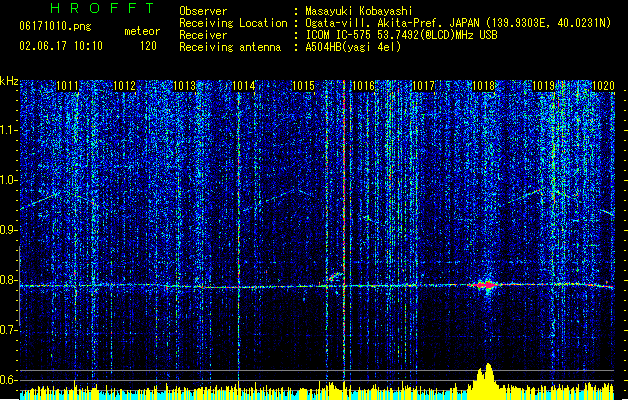This screenshot has width=629, height=400.
Task: Click the Observer field label
Action: 203,11
